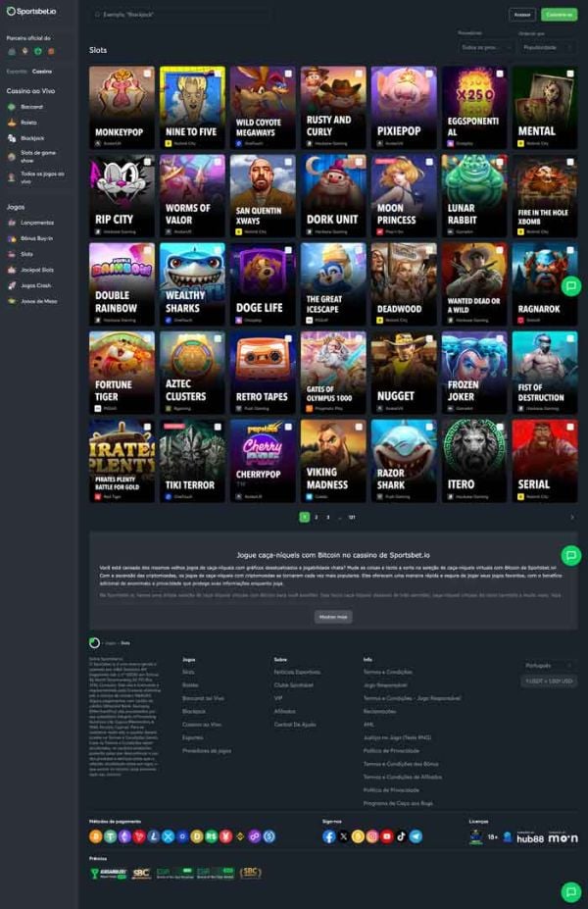Switch to the Esportes tab
This screenshot has width=588, height=909.
[x=17, y=72]
